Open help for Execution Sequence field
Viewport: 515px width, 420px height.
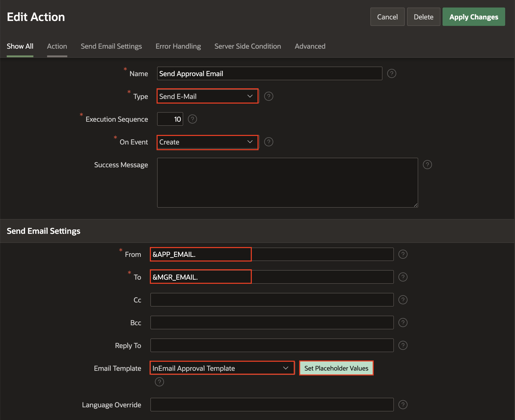click(x=192, y=119)
